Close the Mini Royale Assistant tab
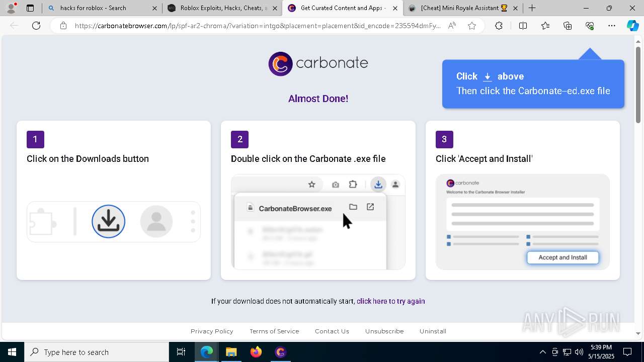Image resolution: width=644 pixels, height=362 pixels. [516, 8]
